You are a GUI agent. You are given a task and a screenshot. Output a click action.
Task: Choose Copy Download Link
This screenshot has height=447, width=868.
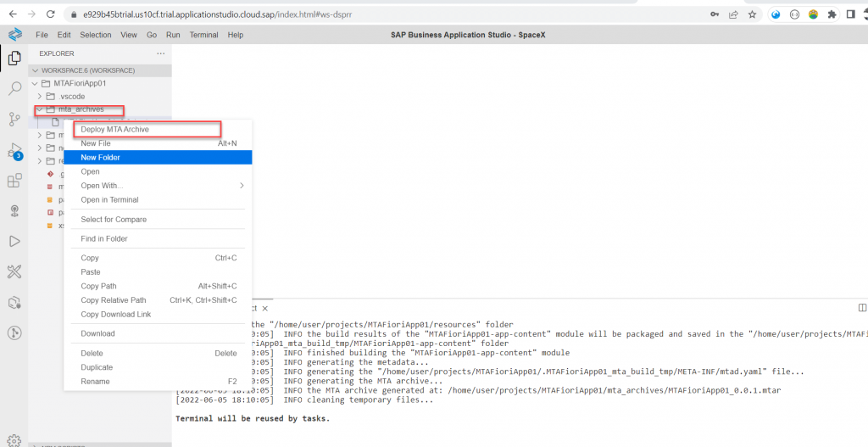point(159,314)
